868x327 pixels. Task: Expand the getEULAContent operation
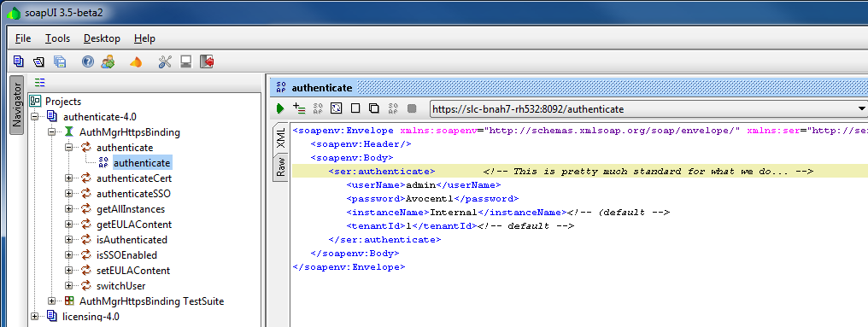tap(68, 225)
